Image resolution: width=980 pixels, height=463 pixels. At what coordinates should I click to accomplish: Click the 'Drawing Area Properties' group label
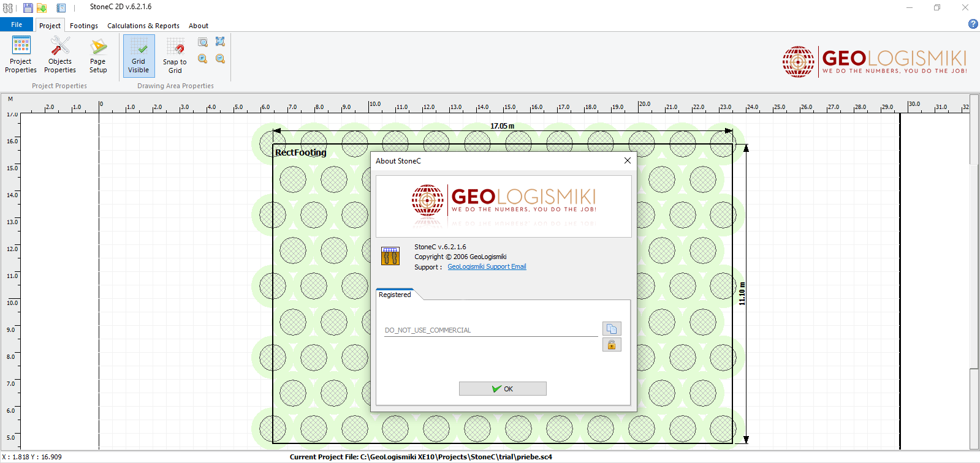[x=175, y=86]
